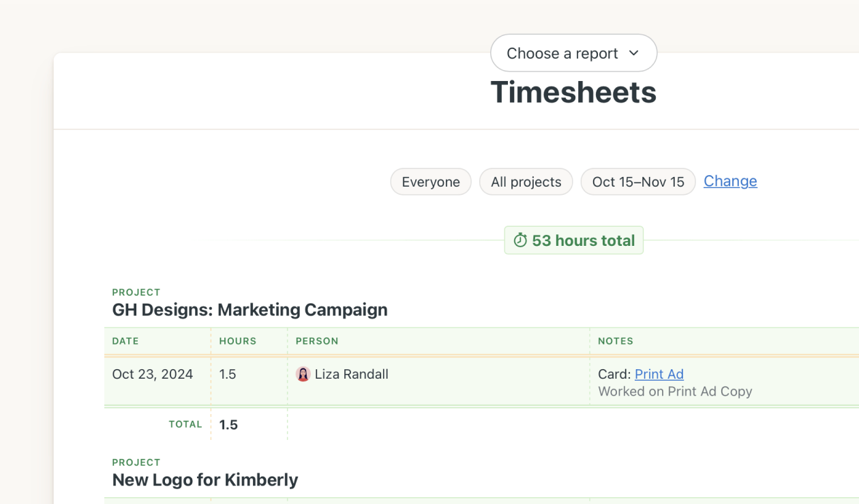Screen dimensions: 859x504
Task: Click the Timesheets page heading
Action: (x=573, y=93)
